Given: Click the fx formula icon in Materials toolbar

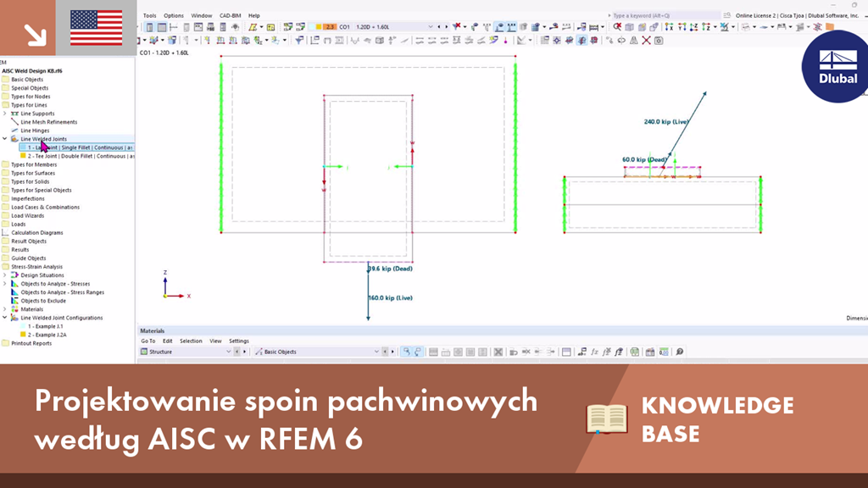Looking at the screenshot, I should 594,352.
